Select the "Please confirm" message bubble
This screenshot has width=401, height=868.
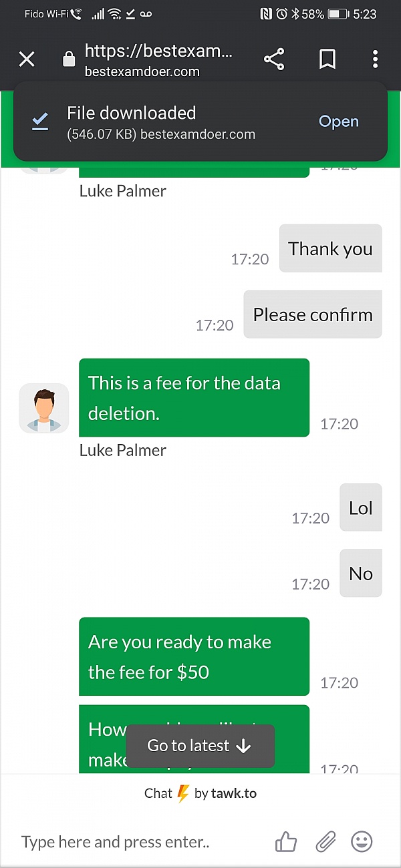coord(313,314)
